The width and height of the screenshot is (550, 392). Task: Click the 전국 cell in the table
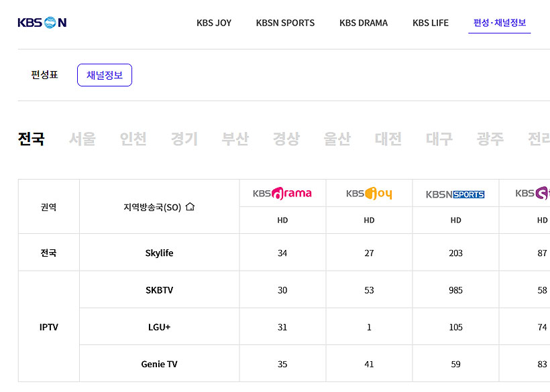point(49,253)
